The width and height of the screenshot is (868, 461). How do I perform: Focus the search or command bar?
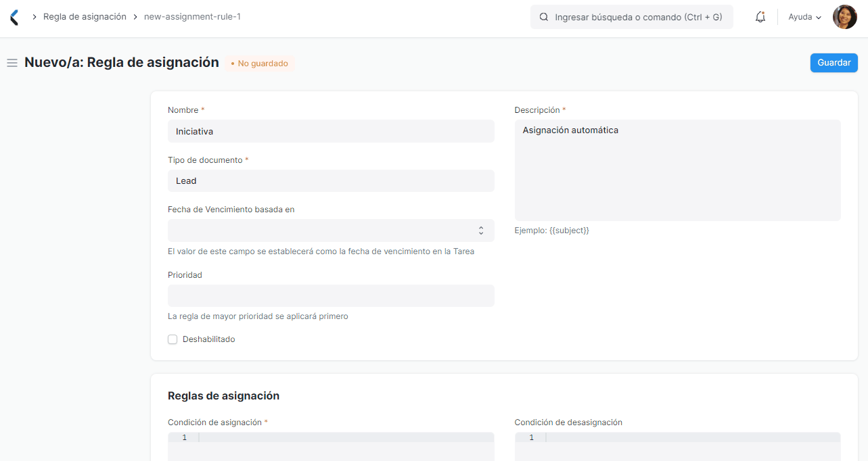[632, 17]
